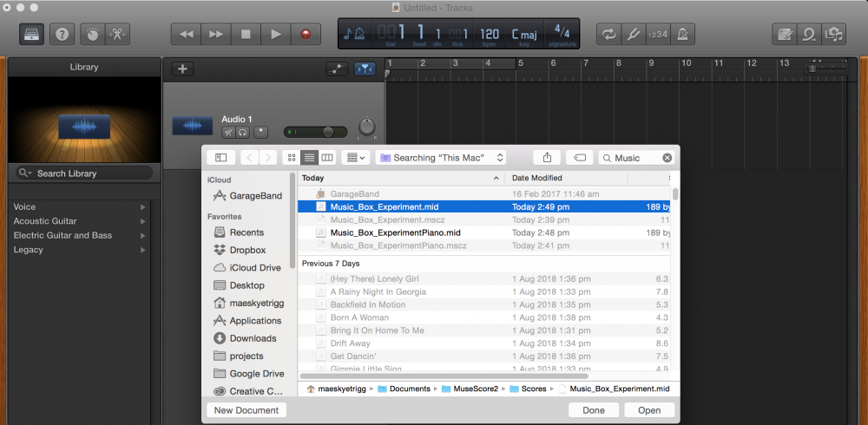This screenshot has height=425, width=868.
Task: Open iCloud Drive in dialog sidebar
Action: 248,268
